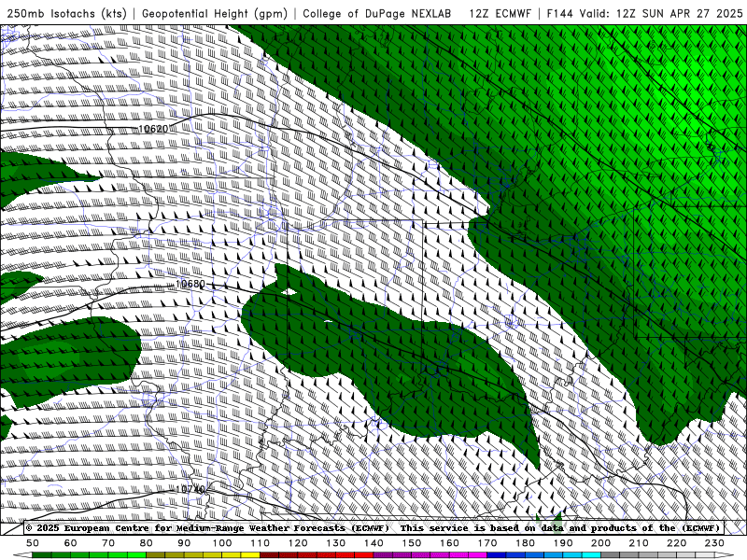Click the 10680 height contour label
The image size is (747, 560).
coord(190,284)
